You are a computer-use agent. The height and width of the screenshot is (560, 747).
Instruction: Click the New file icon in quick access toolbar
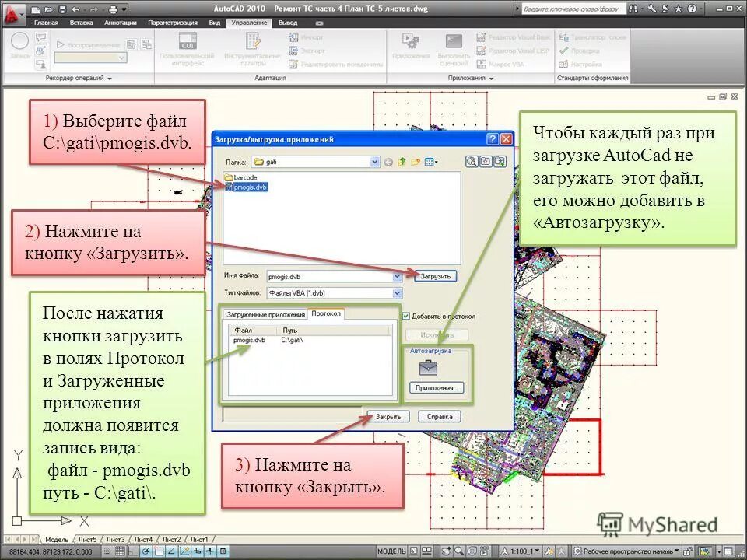pos(37,9)
